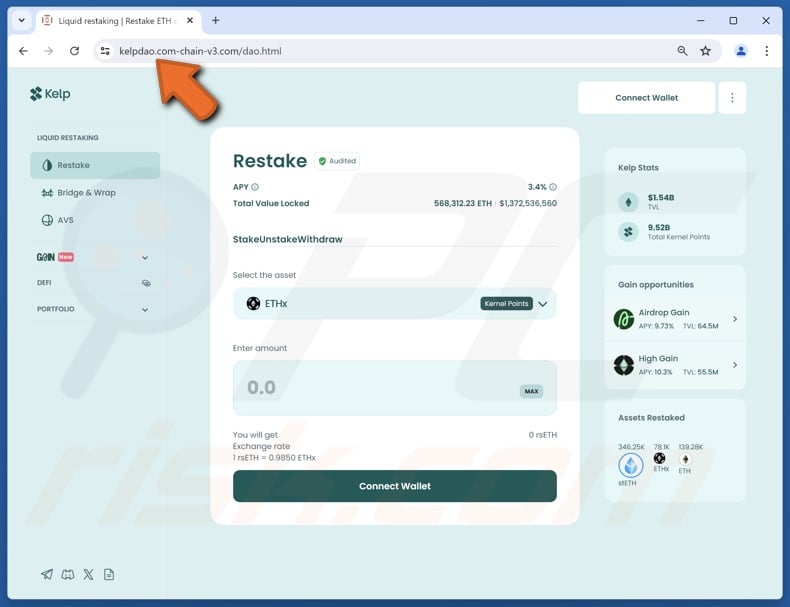This screenshot has width=790, height=607.
Task: Click the stETH asset icon
Action: tap(630, 465)
